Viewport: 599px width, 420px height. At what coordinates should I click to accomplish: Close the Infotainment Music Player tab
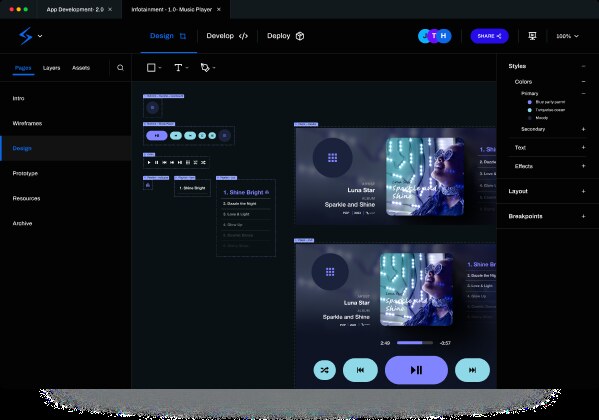pos(219,10)
